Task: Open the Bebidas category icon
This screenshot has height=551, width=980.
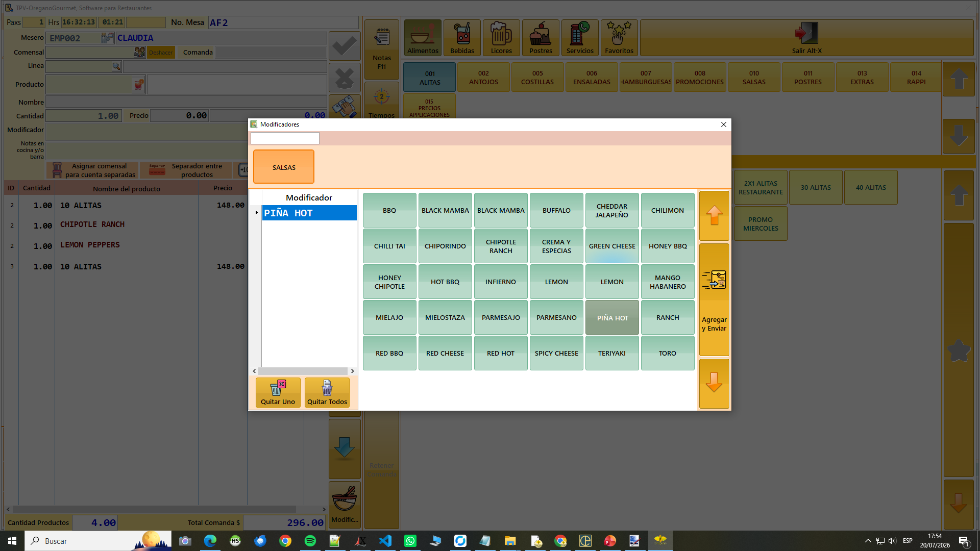Action: [x=462, y=34]
